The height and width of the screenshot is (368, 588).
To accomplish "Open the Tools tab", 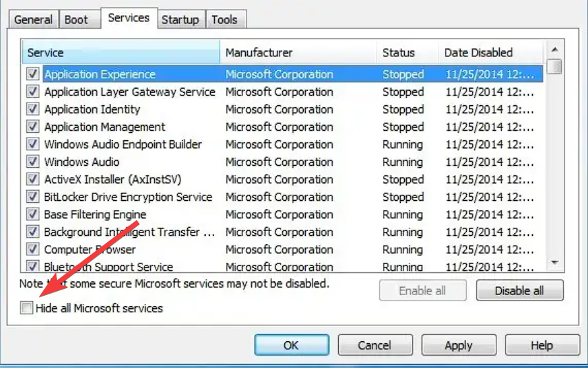I will (x=224, y=19).
